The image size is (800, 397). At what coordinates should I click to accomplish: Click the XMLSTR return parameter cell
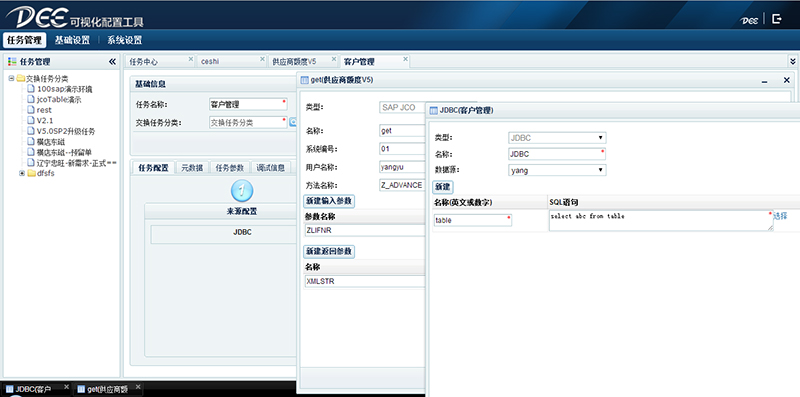click(x=364, y=282)
